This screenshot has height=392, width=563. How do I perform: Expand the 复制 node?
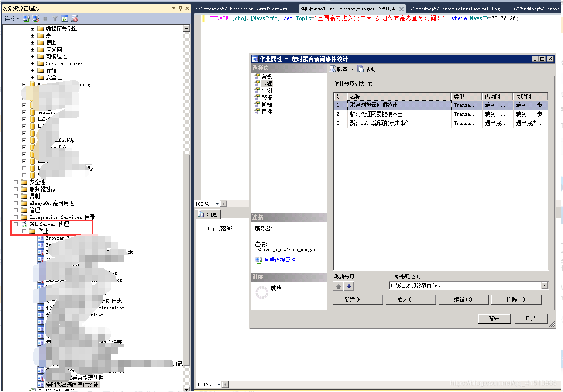16,196
